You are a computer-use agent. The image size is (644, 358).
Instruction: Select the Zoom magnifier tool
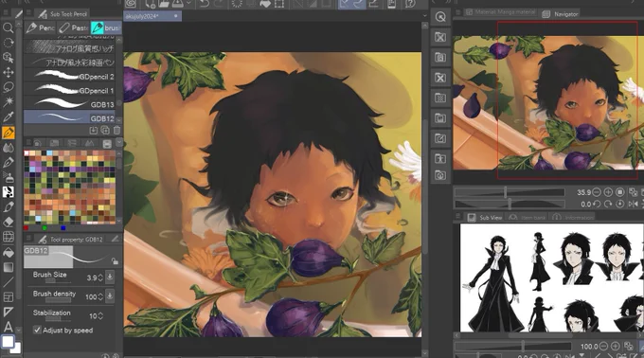click(8, 27)
